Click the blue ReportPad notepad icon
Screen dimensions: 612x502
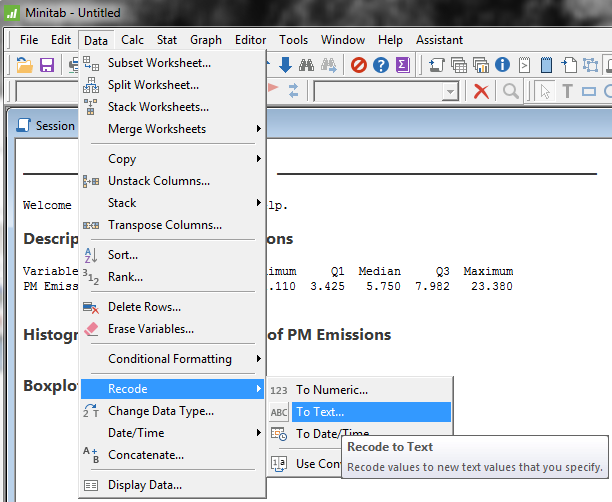[x=546, y=65]
